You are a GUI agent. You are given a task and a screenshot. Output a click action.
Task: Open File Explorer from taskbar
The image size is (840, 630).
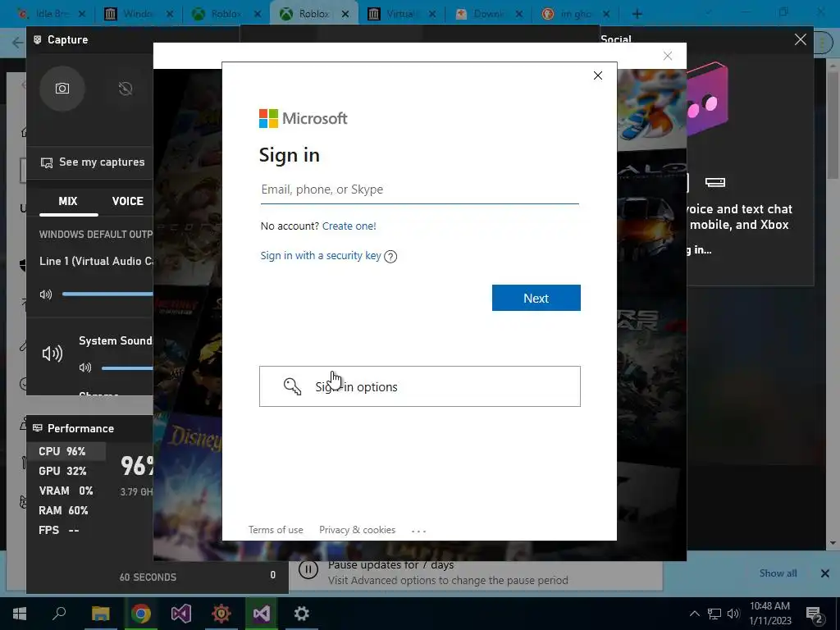[101, 614]
